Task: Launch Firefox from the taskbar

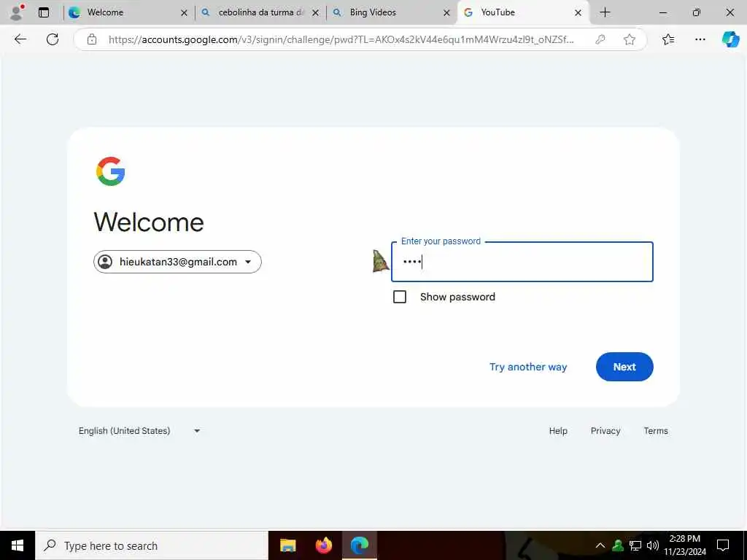Action: (x=324, y=545)
